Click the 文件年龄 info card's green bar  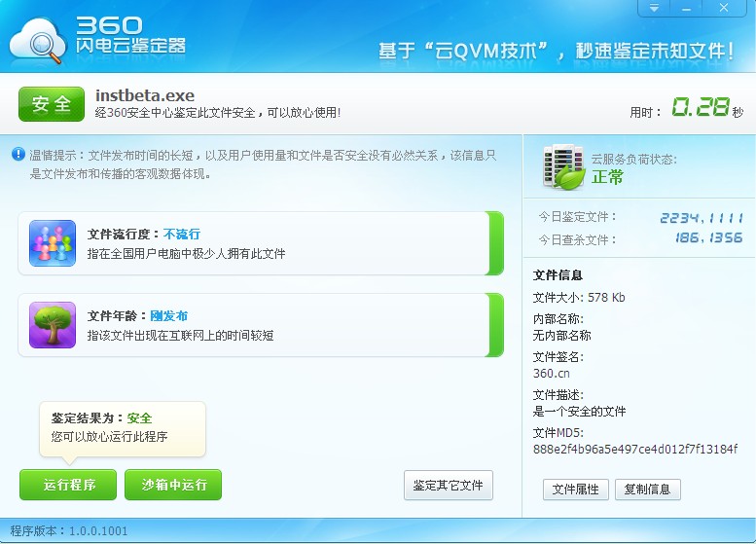click(495, 325)
